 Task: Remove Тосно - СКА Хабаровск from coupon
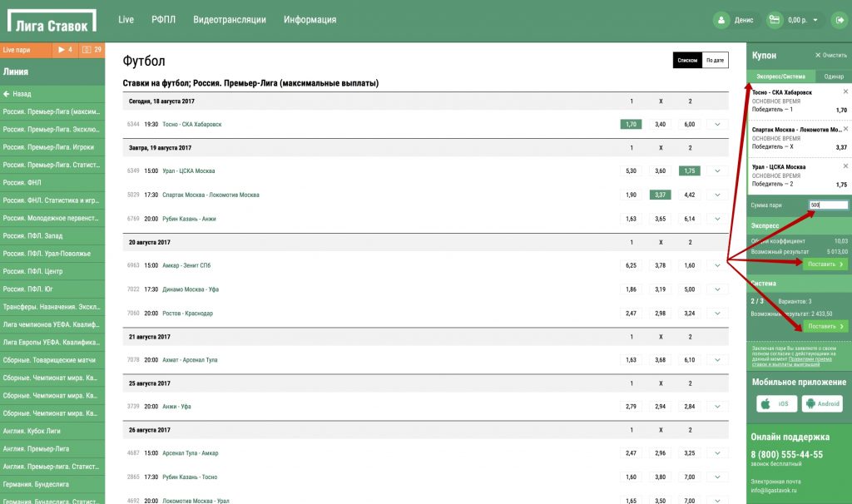pyautogui.click(x=845, y=91)
